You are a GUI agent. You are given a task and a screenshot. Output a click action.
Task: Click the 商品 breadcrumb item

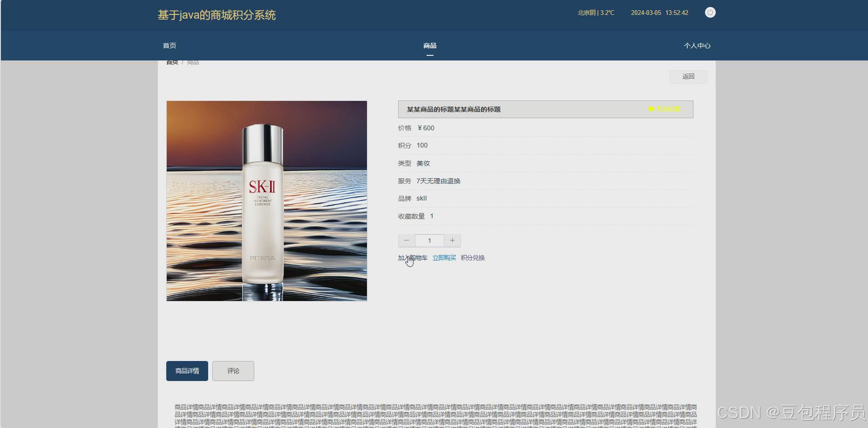[193, 62]
